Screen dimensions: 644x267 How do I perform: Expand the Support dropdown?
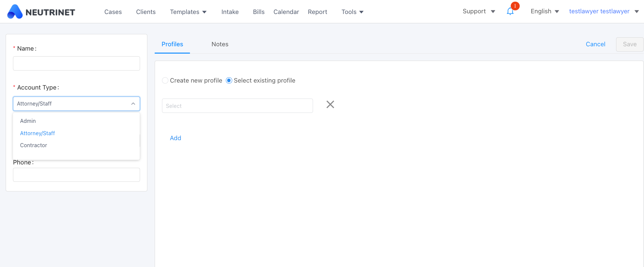479,11
